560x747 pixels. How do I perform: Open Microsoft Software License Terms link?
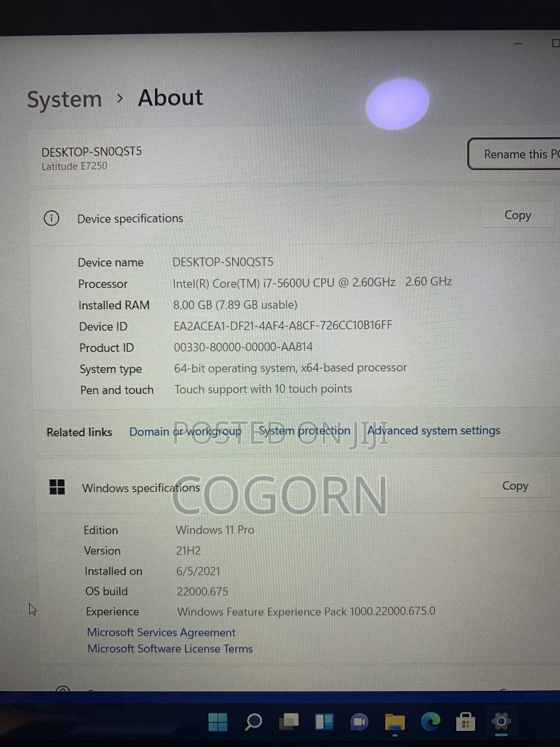tap(170, 649)
